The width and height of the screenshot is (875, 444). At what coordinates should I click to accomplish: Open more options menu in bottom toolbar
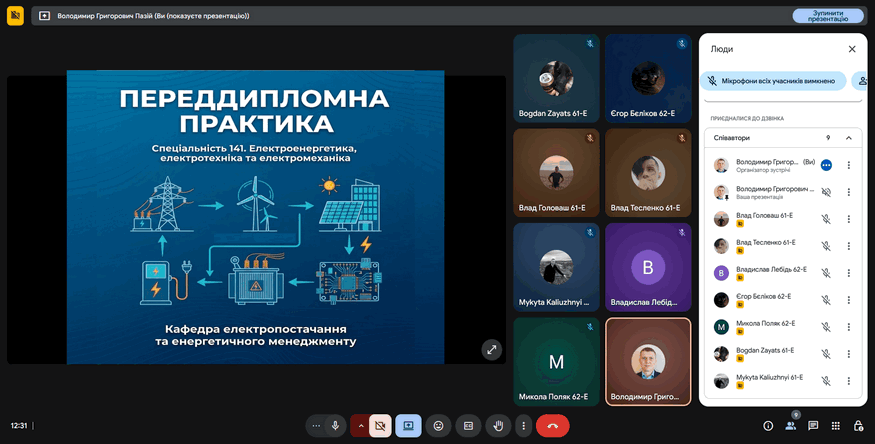point(523,425)
